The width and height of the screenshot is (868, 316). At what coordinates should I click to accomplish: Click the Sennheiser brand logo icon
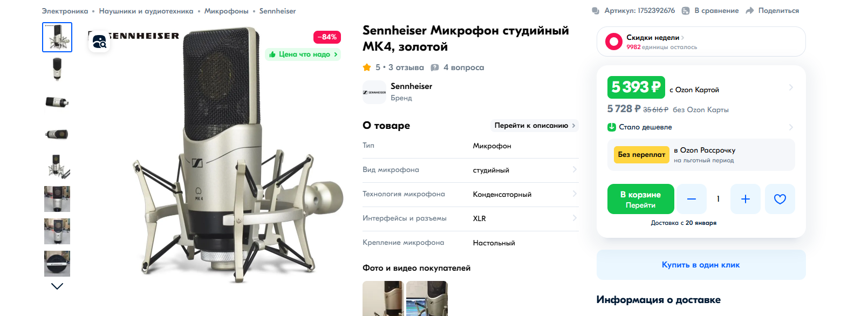374,92
